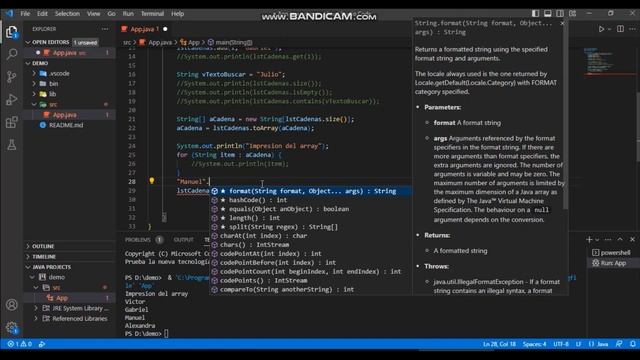Image resolution: width=640 pixels, height=360 pixels.
Task: Open README.md in the explorer
Action: tap(66, 125)
